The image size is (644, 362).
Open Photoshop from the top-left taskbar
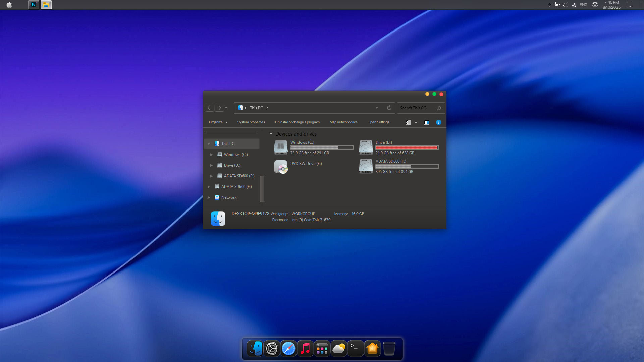pos(34,5)
